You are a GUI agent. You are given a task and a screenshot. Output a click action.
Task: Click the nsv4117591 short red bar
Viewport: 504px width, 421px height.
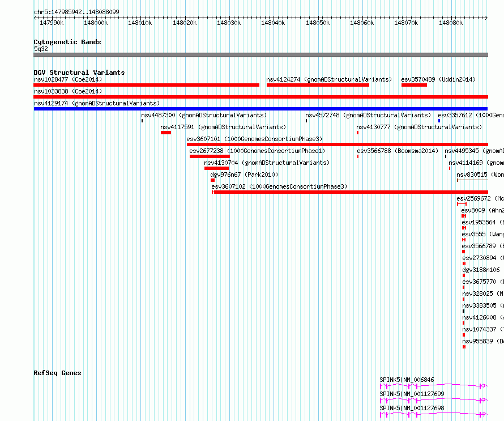pyautogui.click(x=166, y=133)
